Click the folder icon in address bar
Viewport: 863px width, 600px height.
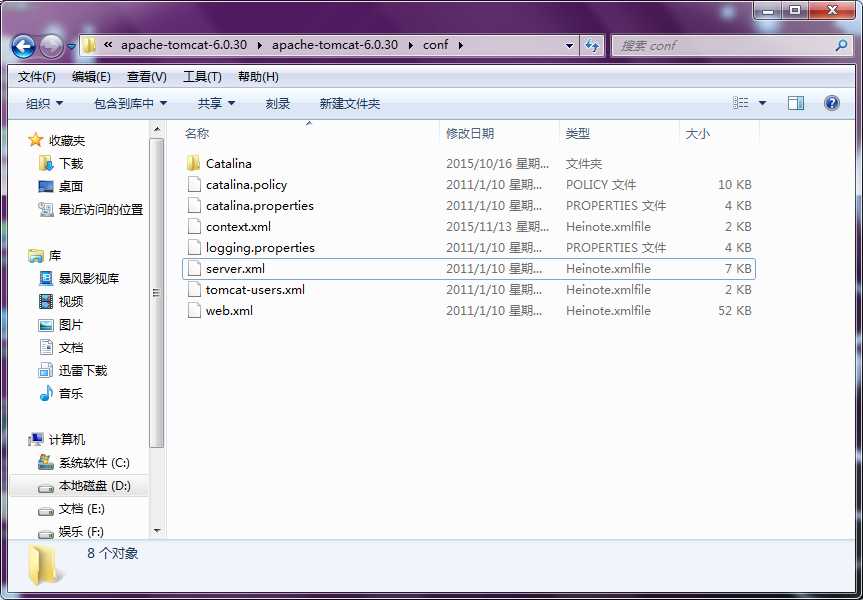click(x=90, y=45)
